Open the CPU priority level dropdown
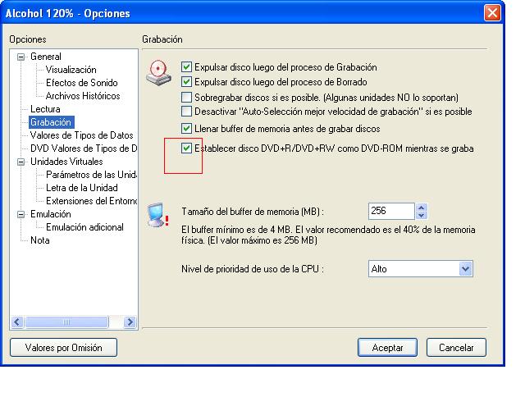 click(x=465, y=268)
